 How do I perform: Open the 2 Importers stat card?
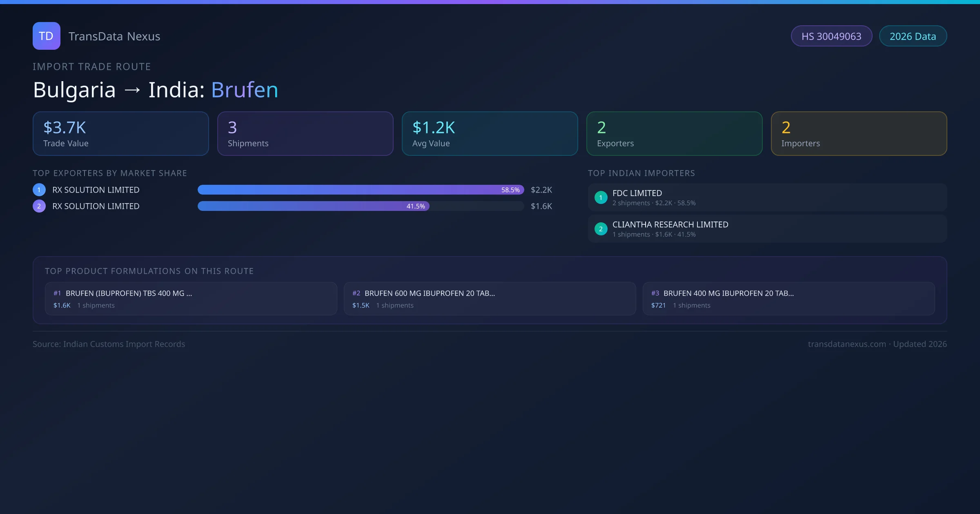pyautogui.click(x=859, y=133)
